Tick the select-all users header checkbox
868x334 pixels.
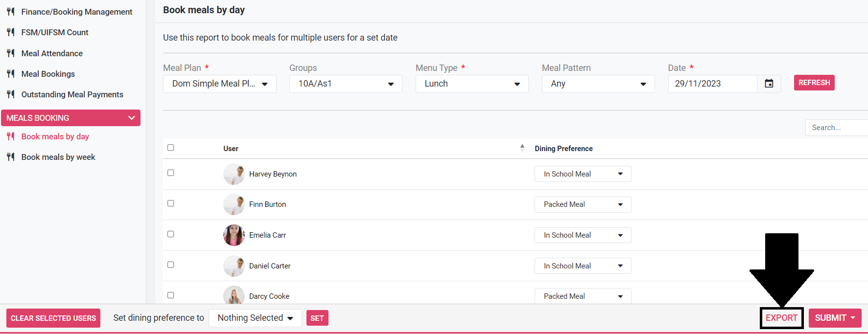pyautogui.click(x=171, y=148)
